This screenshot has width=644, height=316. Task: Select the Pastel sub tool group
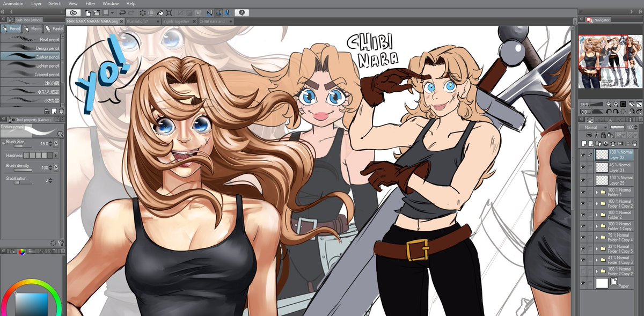(54, 28)
